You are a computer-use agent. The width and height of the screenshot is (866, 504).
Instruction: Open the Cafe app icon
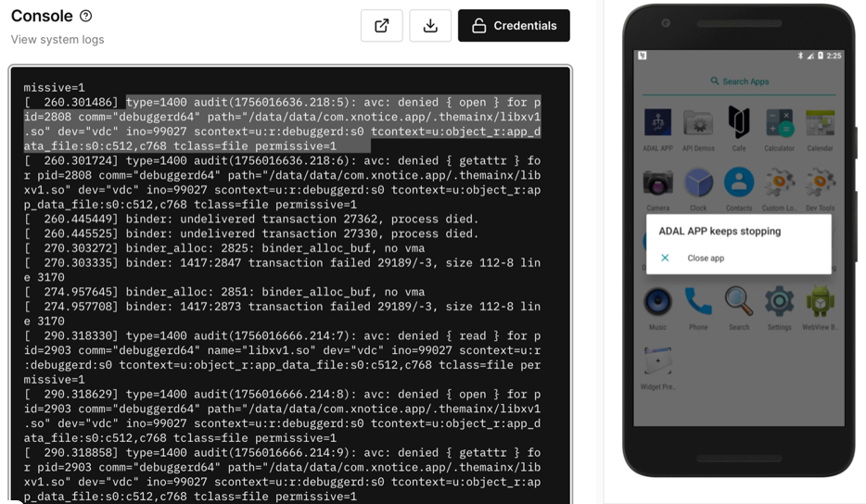738,123
